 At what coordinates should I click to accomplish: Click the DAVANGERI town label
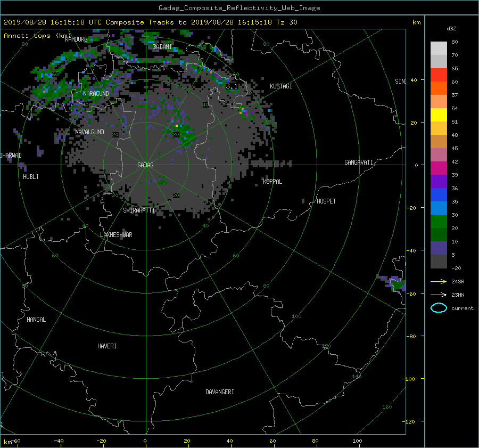click(x=220, y=392)
